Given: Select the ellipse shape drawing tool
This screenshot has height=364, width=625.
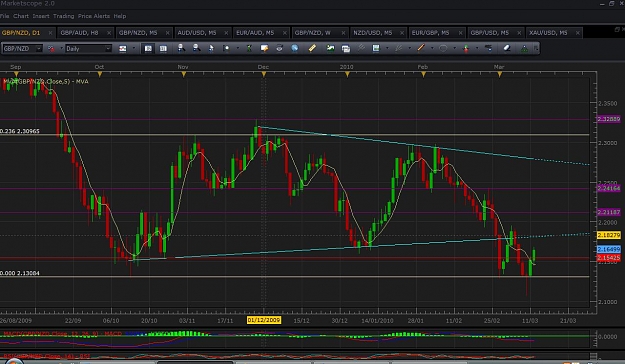Looking at the screenshot, I should [x=443, y=48].
